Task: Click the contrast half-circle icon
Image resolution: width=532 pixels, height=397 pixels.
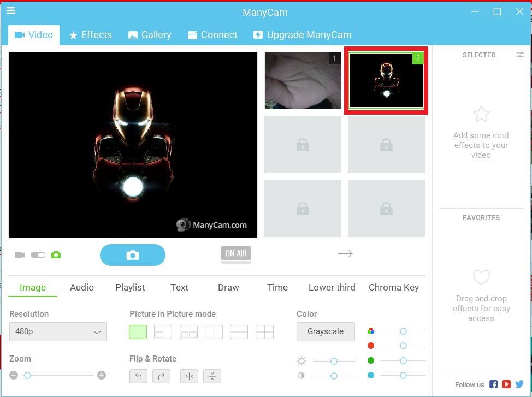Action: tap(302, 375)
